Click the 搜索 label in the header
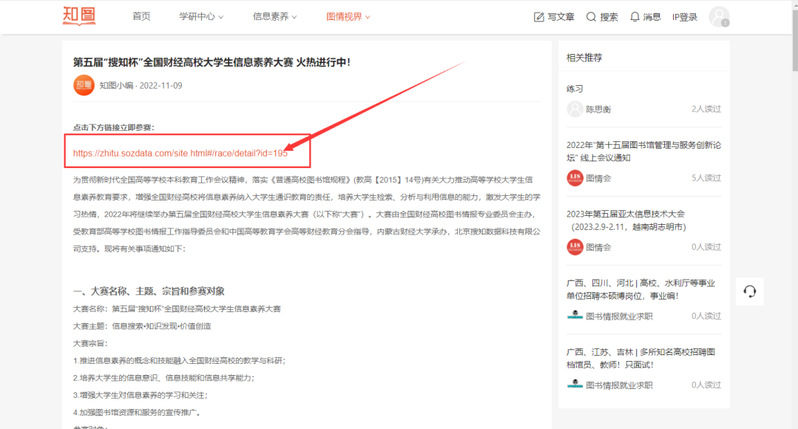Viewport: 798px width, 429px height. [609, 17]
